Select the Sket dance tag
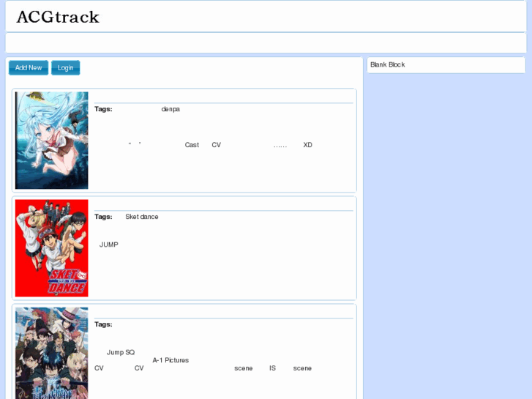Viewport: 532px width, 399px height. coord(142,217)
